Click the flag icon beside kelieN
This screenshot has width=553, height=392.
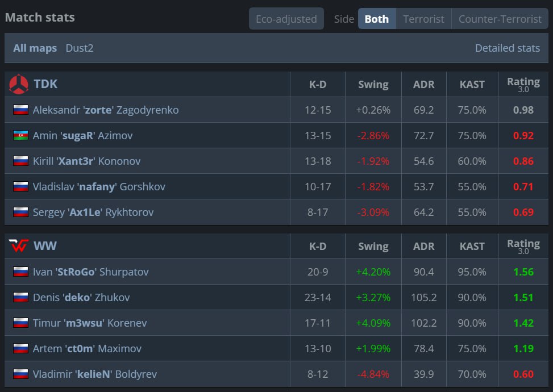(20, 374)
